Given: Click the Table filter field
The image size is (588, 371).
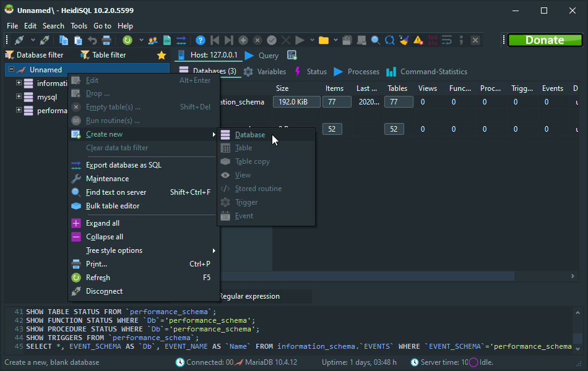Looking at the screenshot, I should click(109, 55).
